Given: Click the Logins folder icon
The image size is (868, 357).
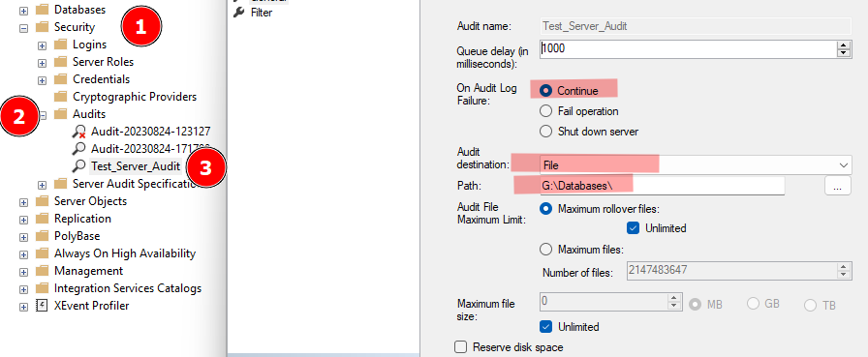Looking at the screenshot, I should coord(60,45).
